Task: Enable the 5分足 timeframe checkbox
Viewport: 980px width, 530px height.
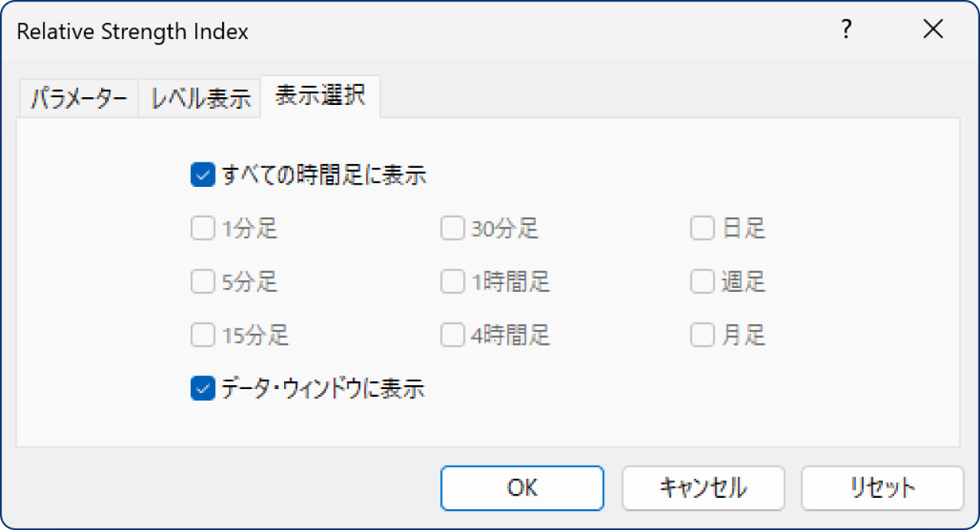Action: [202, 281]
